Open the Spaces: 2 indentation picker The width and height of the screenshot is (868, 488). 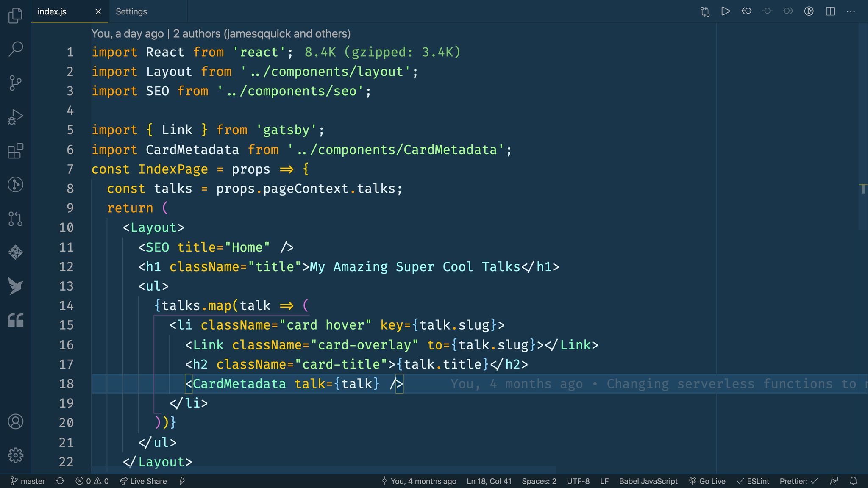[539, 481]
